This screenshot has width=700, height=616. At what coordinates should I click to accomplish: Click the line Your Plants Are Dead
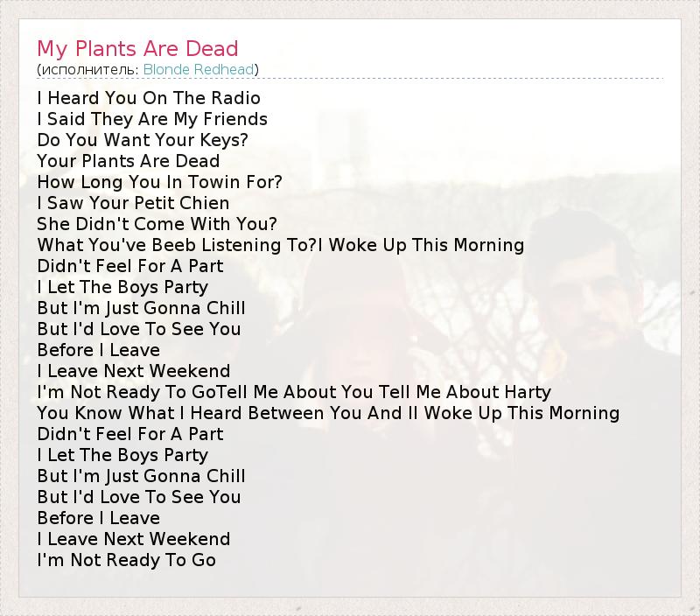pyautogui.click(x=129, y=161)
